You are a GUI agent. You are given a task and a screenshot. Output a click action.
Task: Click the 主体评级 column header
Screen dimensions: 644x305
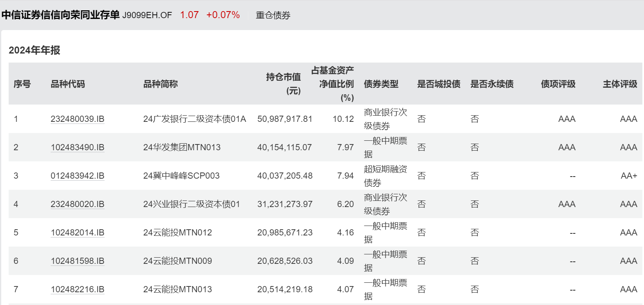coord(620,84)
